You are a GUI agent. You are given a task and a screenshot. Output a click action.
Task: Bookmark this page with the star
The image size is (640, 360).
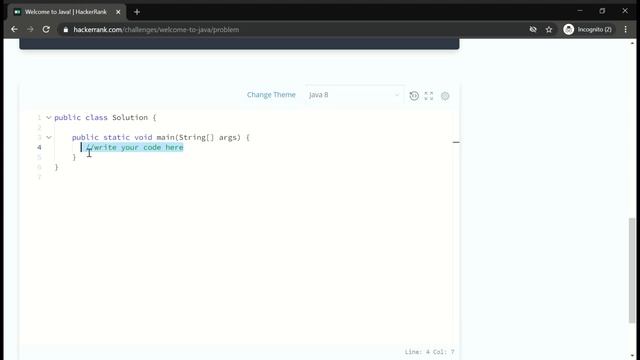(549, 29)
